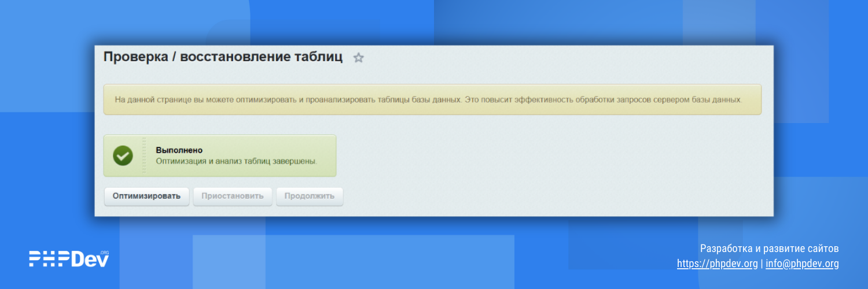Click the tagline Разработка и развитие сайтов

[x=769, y=249]
